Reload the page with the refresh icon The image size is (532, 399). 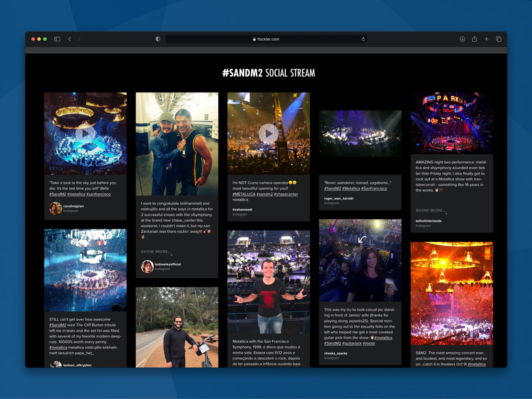point(363,39)
